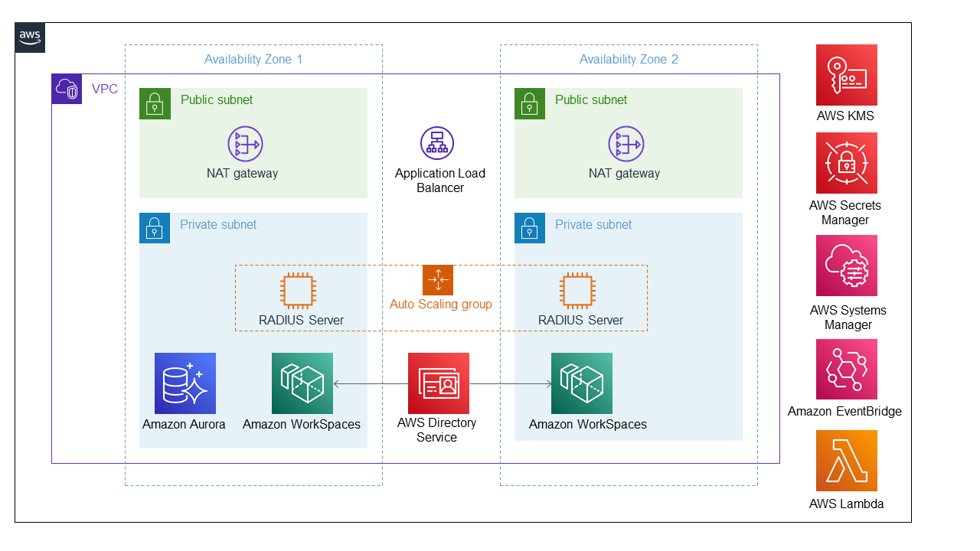
Task: Select the Amazon WorkSpaces icon beside Aurora
Action: (x=302, y=383)
